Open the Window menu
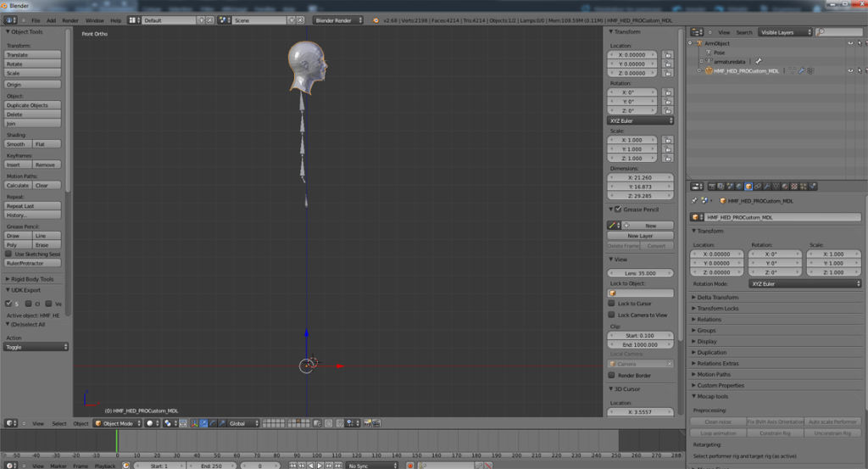Viewport: 868px width, 469px height. coord(95,20)
